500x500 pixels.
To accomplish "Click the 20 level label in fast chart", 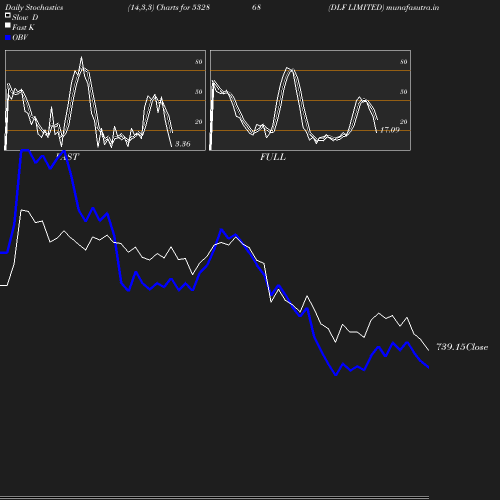I will coord(199,122).
